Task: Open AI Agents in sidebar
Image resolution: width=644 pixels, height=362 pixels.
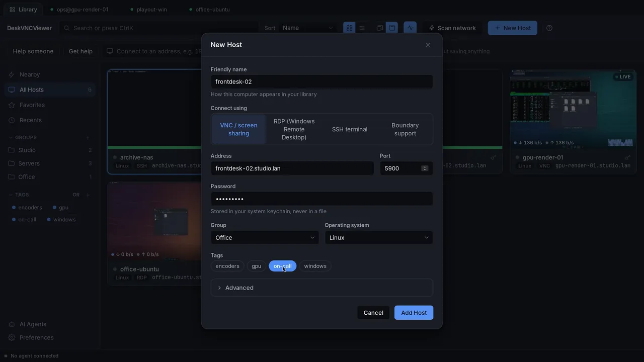Action: click(50, 324)
